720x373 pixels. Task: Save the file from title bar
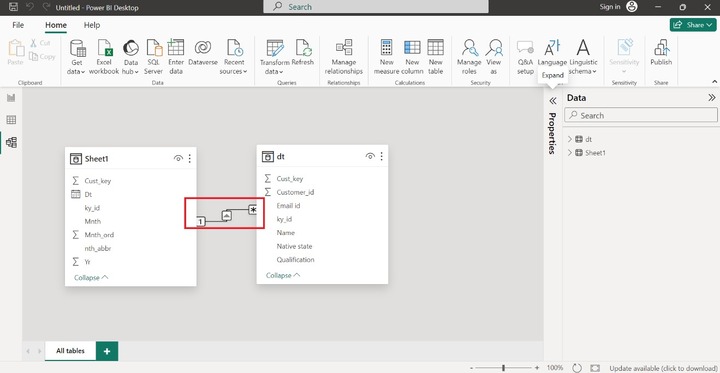13,7
